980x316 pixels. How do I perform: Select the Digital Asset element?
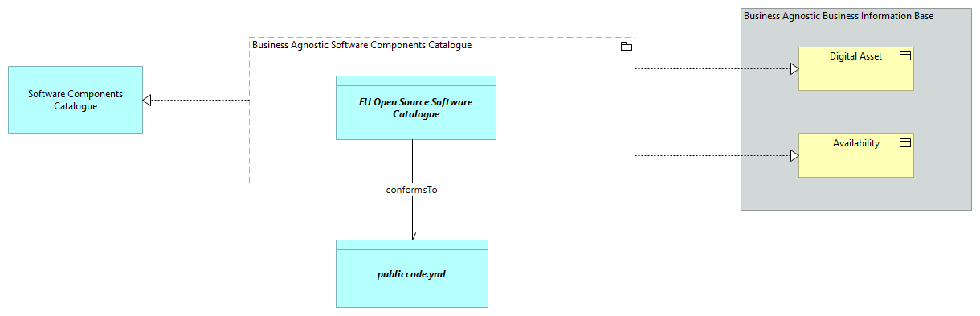(x=855, y=68)
